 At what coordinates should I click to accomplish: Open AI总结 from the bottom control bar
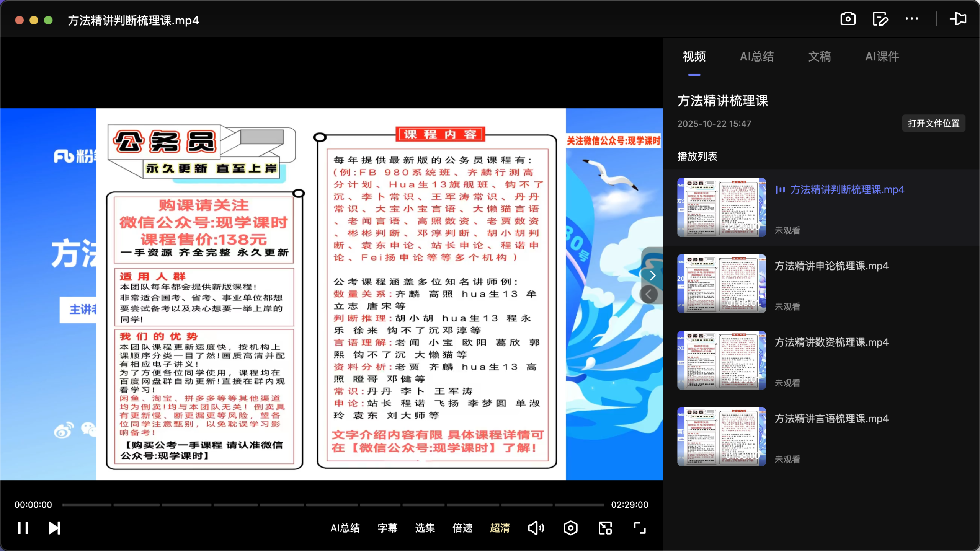345,528
